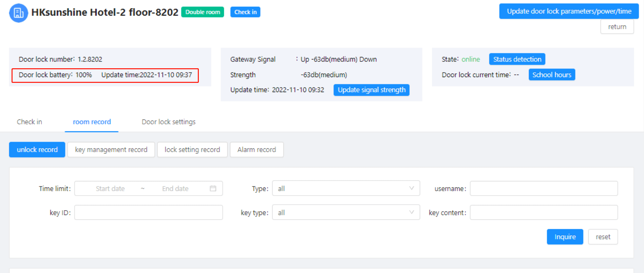This screenshot has height=273, width=644.
Task: Click the return button
Action: tap(617, 27)
